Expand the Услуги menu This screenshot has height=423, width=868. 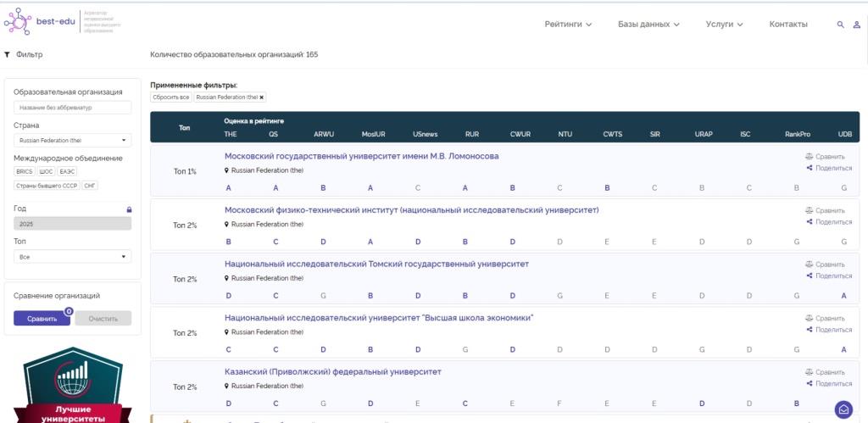tap(724, 25)
